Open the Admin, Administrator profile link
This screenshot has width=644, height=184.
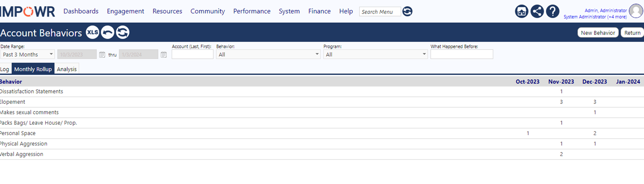coord(606,10)
